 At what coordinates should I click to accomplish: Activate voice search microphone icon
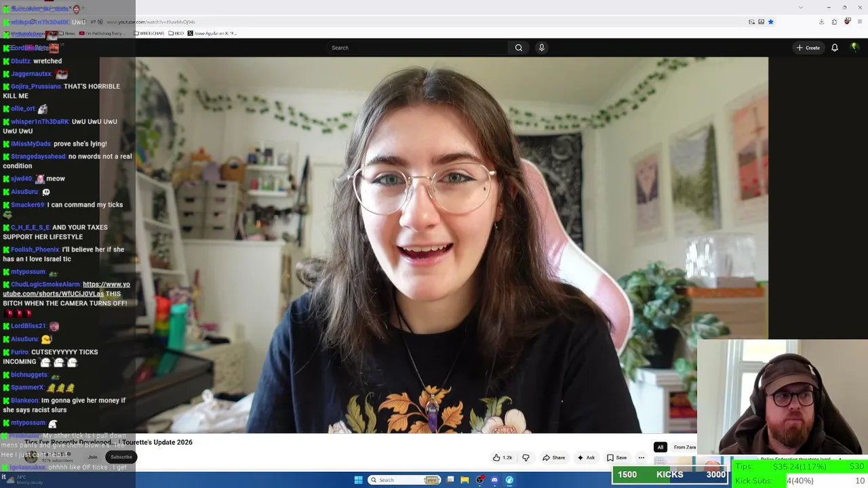[541, 47]
